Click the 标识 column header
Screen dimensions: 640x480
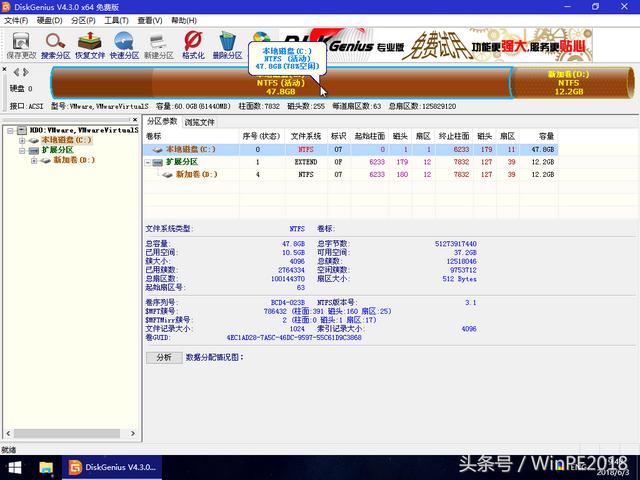pyautogui.click(x=338, y=136)
